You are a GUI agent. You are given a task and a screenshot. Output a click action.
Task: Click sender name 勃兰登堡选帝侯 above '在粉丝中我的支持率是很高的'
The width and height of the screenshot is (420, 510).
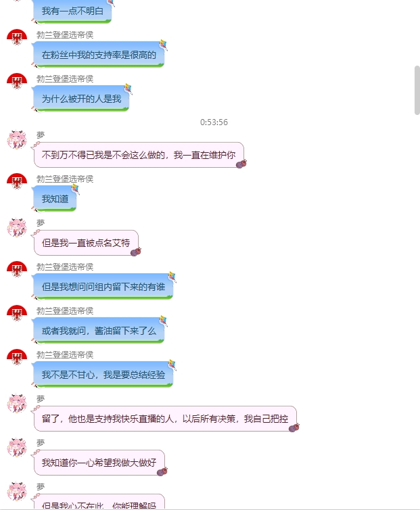coord(65,34)
